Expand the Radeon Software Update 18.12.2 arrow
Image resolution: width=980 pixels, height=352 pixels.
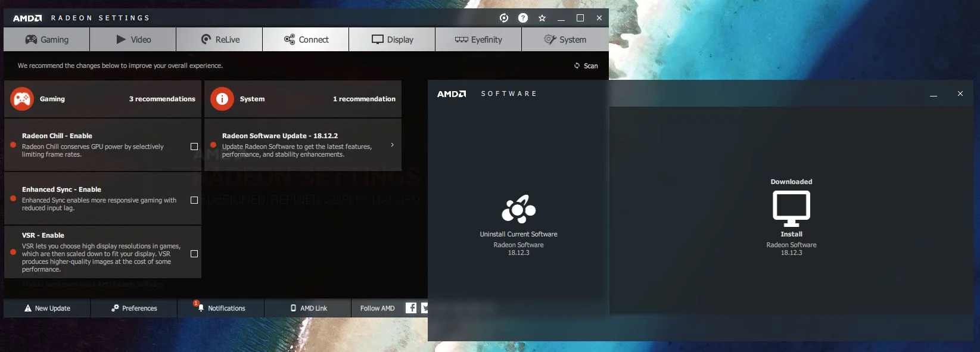point(392,145)
